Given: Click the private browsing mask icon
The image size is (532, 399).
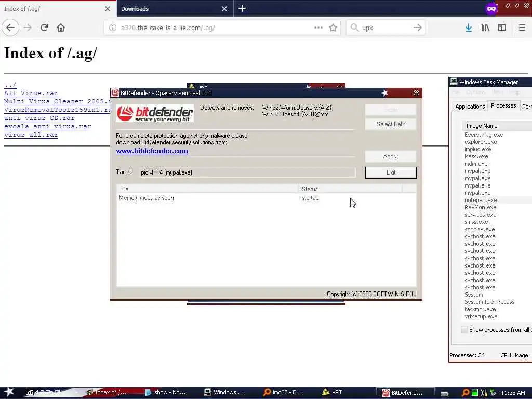Looking at the screenshot, I should pos(491,8).
